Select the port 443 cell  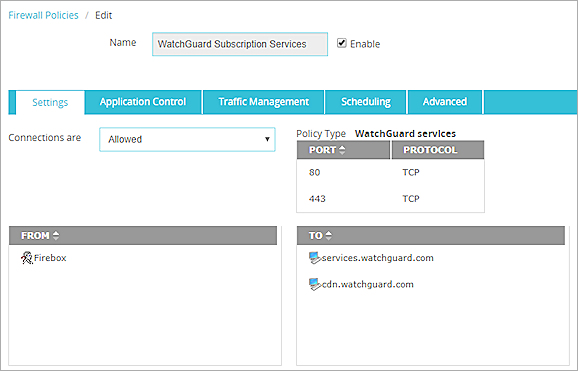pos(317,199)
